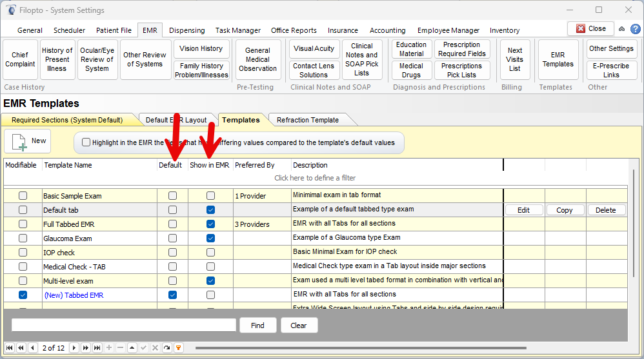
Task: Toggle Highlight in the EMR fields checkbox
Action: 86,142
